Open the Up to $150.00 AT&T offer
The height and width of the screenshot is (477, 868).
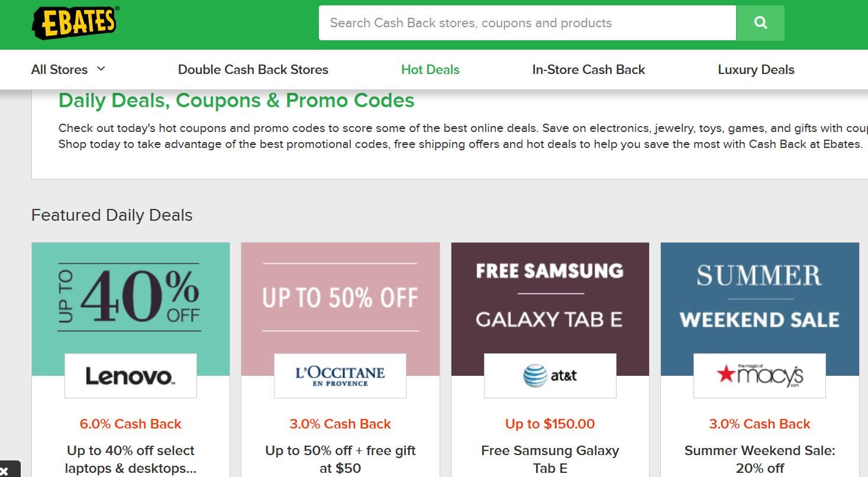[x=550, y=424]
